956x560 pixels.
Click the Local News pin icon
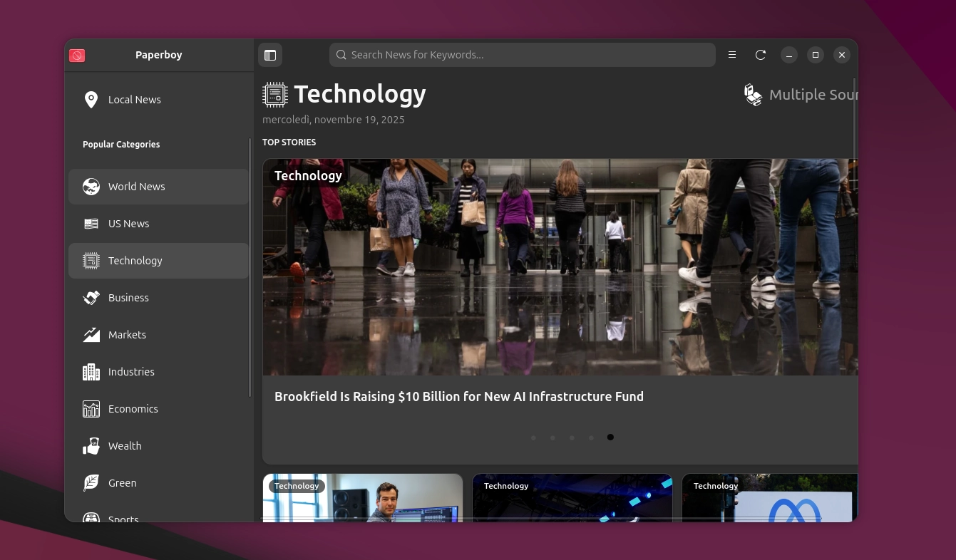[x=91, y=100]
